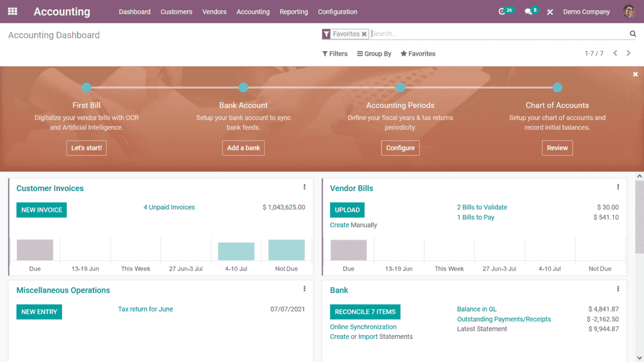
Task: Open the Configuration menu
Action: 337,12
